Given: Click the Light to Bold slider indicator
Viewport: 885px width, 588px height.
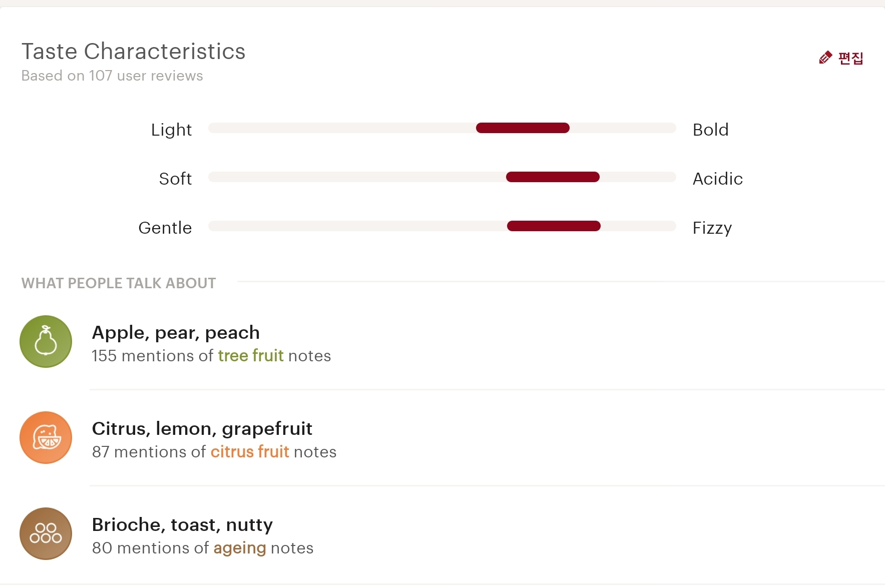Looking at the screenshot, I should 523,128.
